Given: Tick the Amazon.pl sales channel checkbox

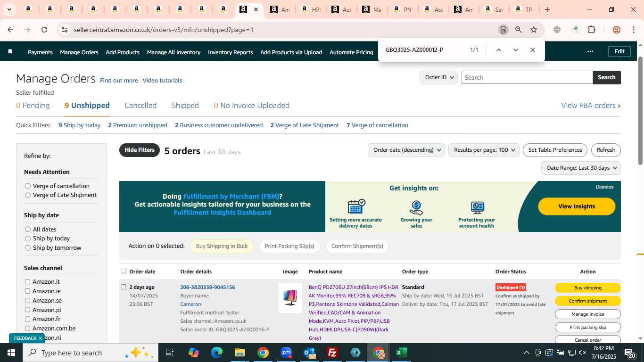Looking at the screenshot, I should pos(27,310).
